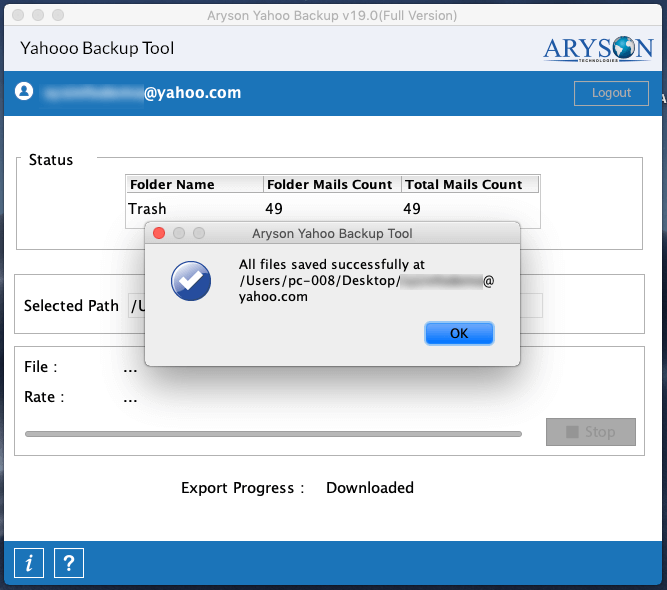Click the Downloaded export status text
Image resolution: width=667 pixels, height=590 pixels.
point(370,487)
